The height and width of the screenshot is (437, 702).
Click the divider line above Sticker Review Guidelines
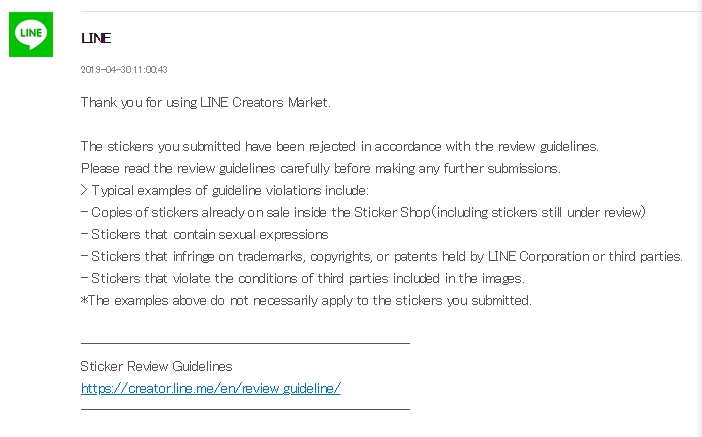click(245, 343)
